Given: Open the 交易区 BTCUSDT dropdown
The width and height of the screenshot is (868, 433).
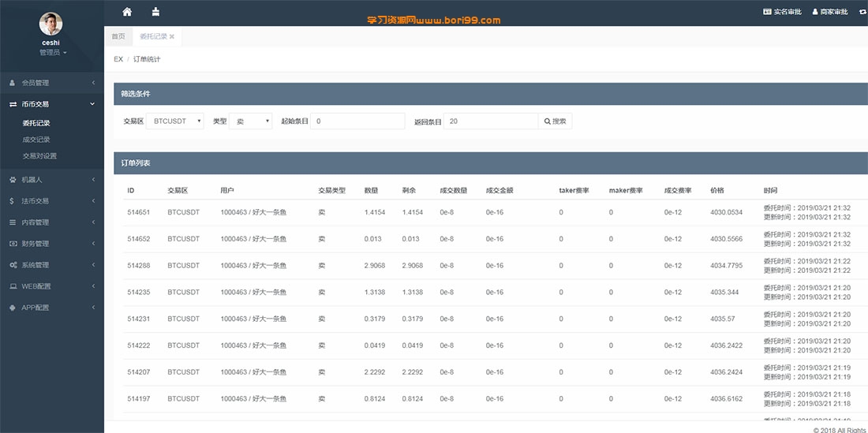Looking at the screenshot, I should (x=175, y=121).
